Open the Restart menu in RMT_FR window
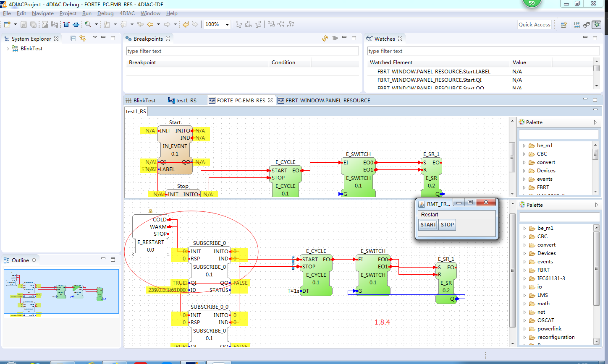 pyautogui.click(x=429, y=214)
